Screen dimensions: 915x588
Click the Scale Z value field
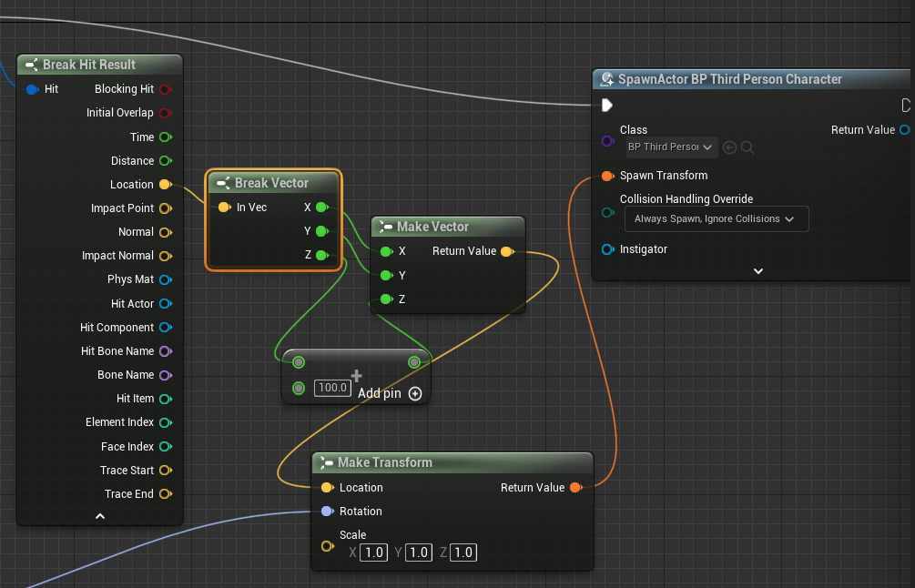(463, 553)
